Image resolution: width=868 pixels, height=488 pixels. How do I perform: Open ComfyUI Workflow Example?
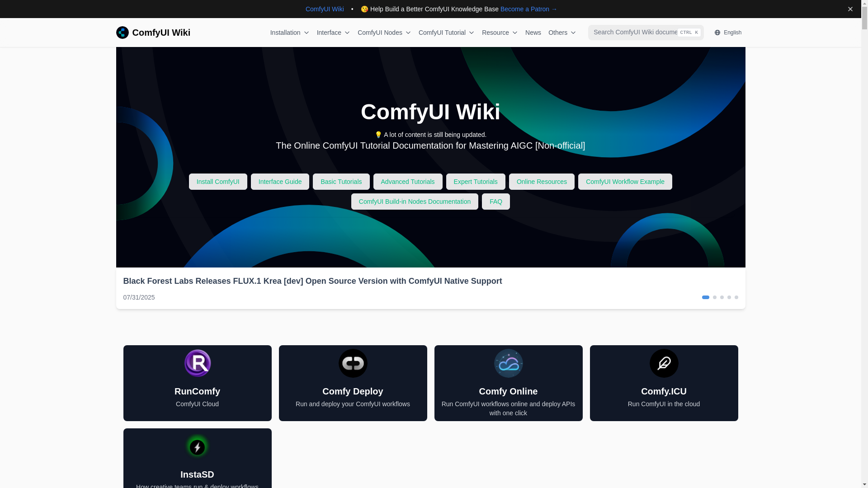625,182
